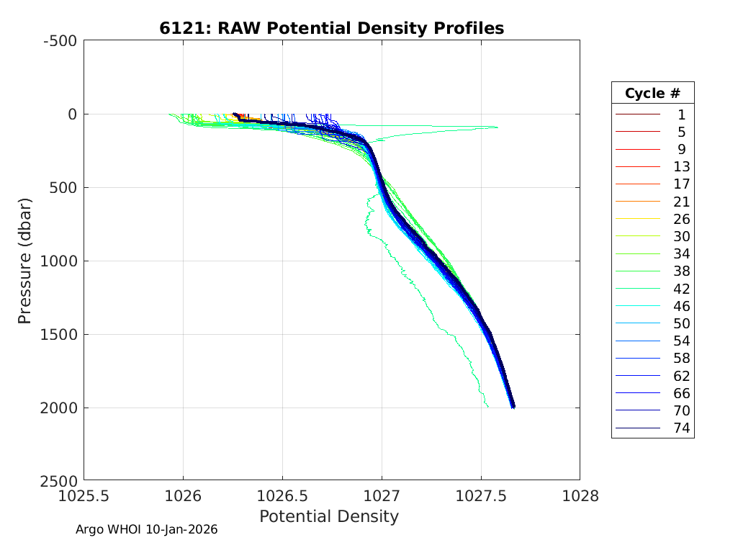This screenshot has width=756, height=540.
Task: Click the outlier density spike near 1027.6
Action: [x=495, y=127]
